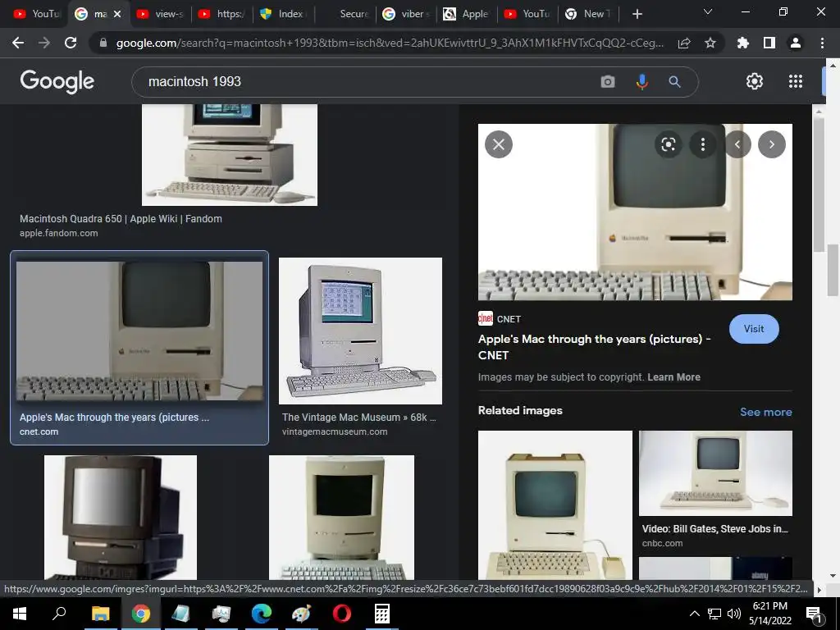Switch to New Tab tab
The height and width of the screenshot is (630, 840).
[x=588, y=14]
